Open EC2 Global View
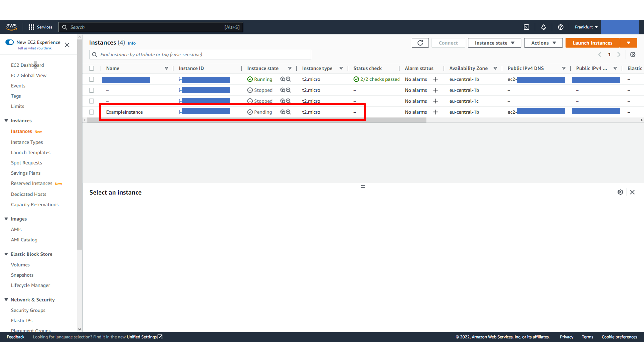This screenshot has height=362, width=644. coord(28,75)
